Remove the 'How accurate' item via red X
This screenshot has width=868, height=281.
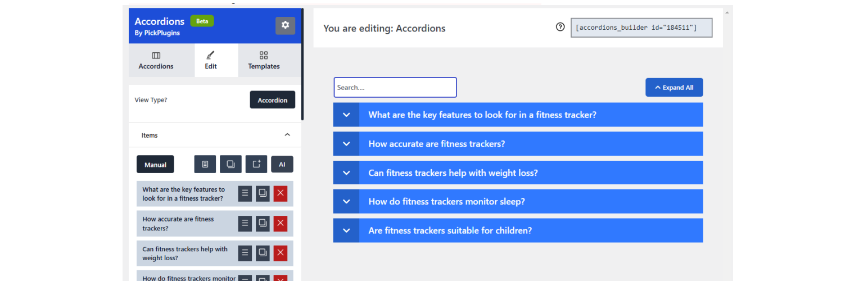tap(281, 223)
